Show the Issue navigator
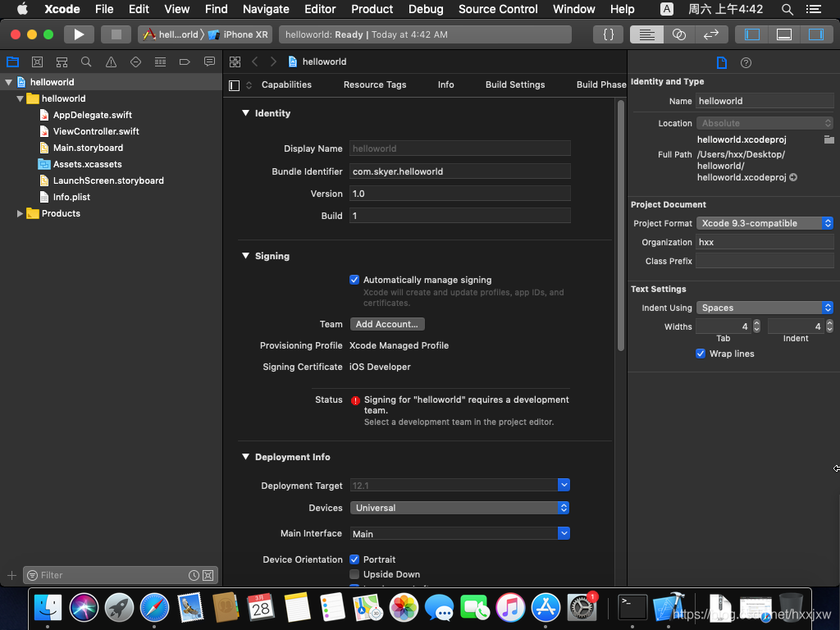This screenshot has width=840, height=630. point(111,62)
